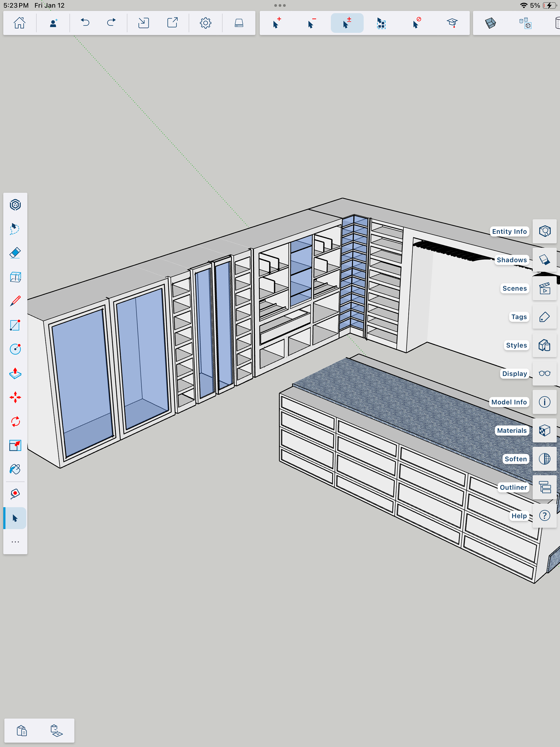
Task: Enable add-to-selection mode (cursor plus)
Action: [276, 23]
